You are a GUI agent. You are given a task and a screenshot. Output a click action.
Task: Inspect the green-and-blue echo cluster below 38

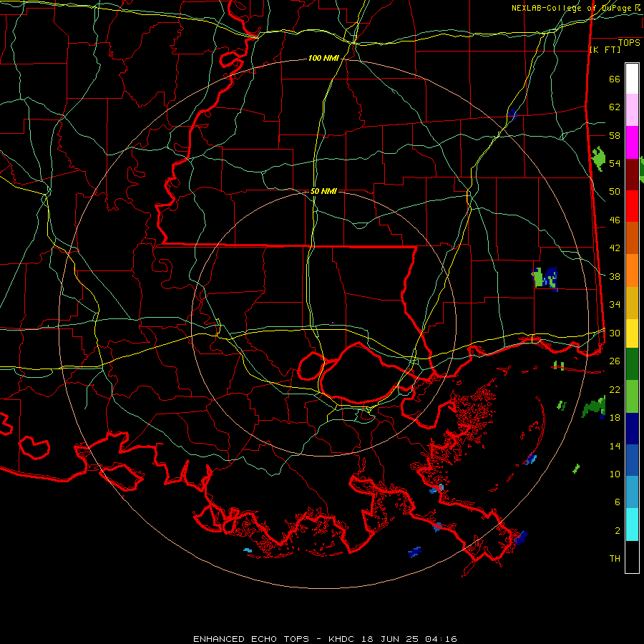[x=545, y=278]
